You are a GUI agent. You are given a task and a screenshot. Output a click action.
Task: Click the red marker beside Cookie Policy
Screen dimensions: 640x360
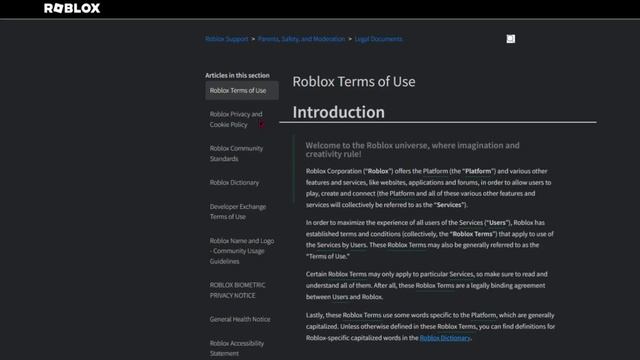coord(262,124)
